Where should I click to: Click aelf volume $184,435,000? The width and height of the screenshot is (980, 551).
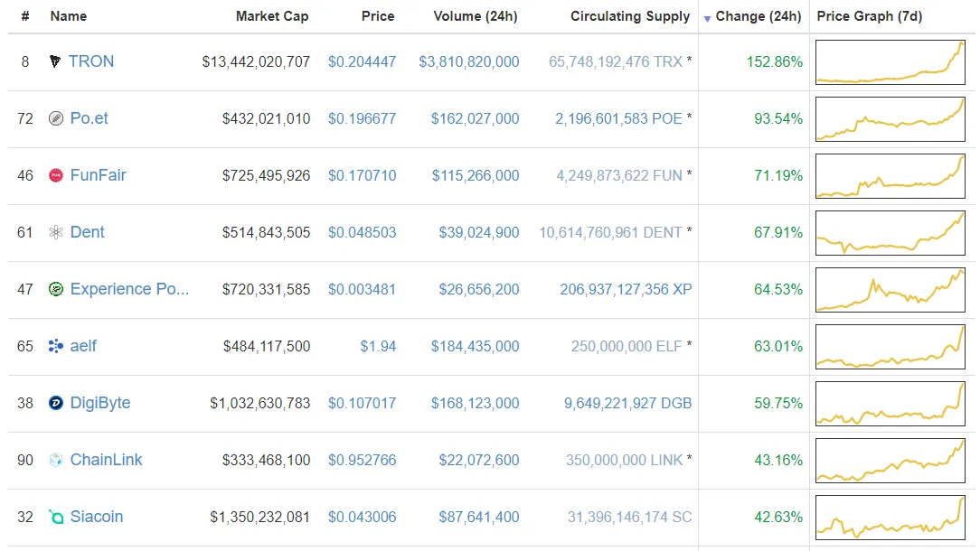coord(475,346)
